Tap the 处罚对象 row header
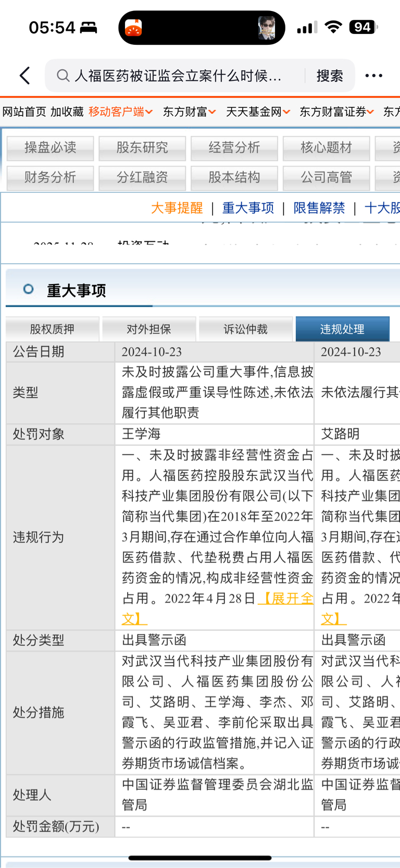Viewport: 400px width, 868px height. tap(60, 434)
